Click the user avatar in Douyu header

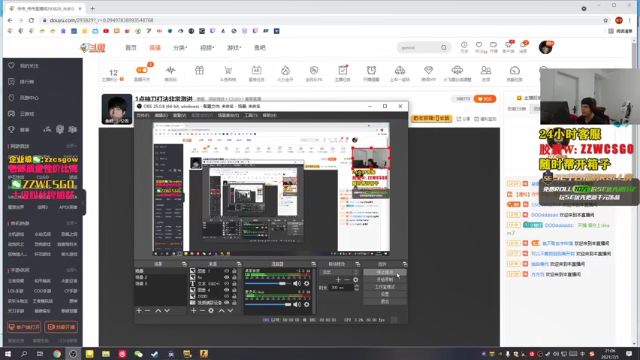click(x=545, y=47)
